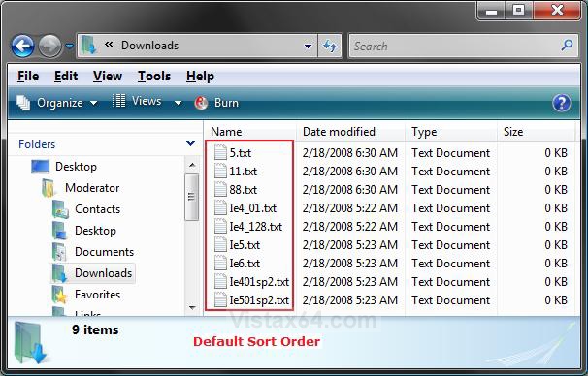
Task: Click the Favorites star folder icon
Action: click(59, 295)
